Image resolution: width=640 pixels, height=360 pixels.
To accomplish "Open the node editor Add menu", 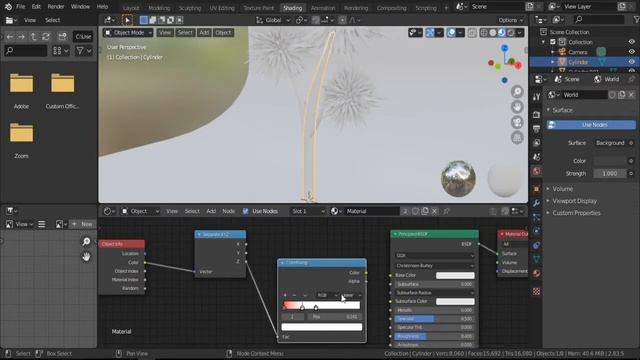I will coord(211,211).
